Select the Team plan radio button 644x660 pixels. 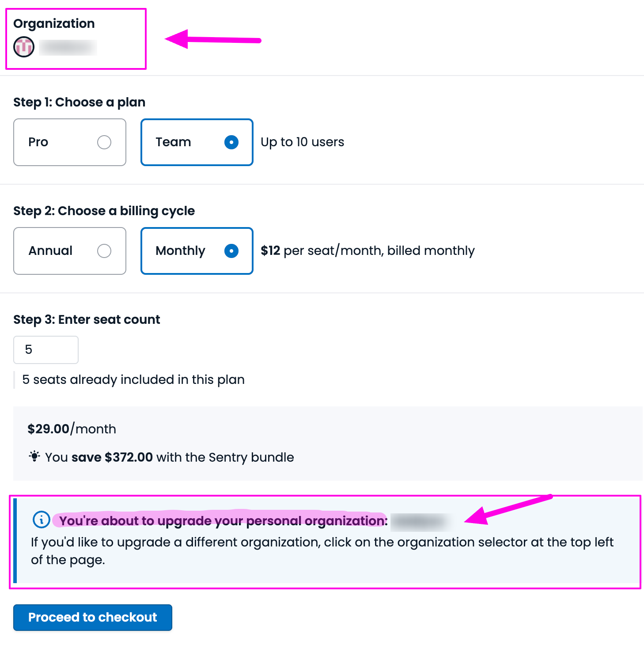tap(231, 142)
